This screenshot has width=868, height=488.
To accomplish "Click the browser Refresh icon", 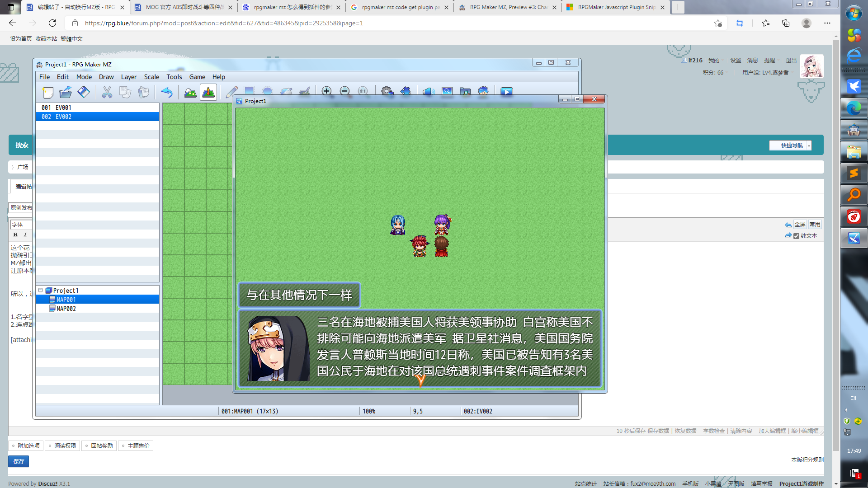I will click(52, 23).
